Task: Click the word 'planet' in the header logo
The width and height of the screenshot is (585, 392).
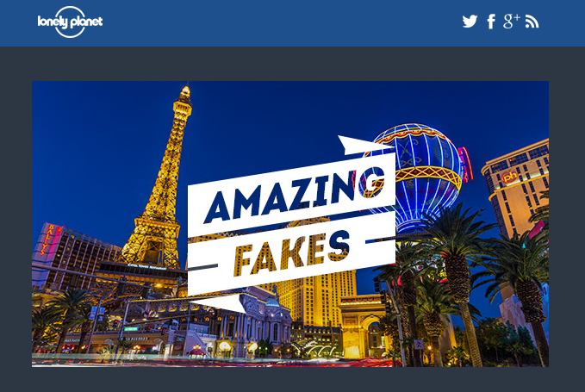Action: point(86,22)
